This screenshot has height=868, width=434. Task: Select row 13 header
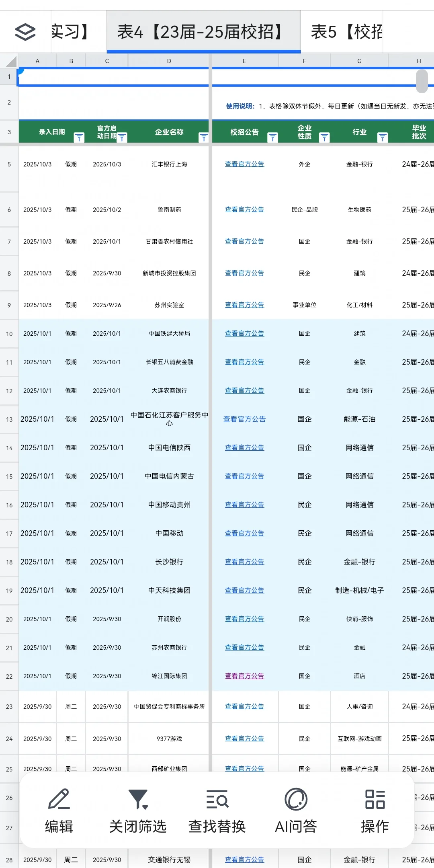pyautogui.click(x=9, y=419)
